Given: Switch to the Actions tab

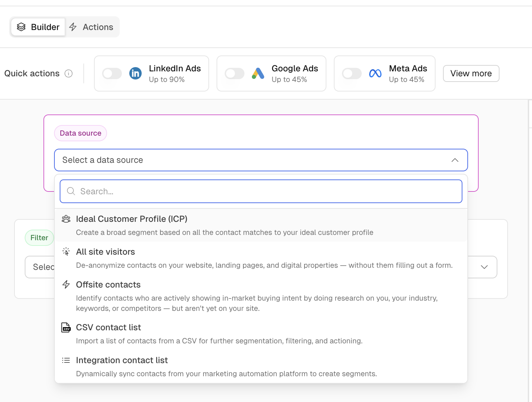Looking at the screenshot, I should pos(92,27).
